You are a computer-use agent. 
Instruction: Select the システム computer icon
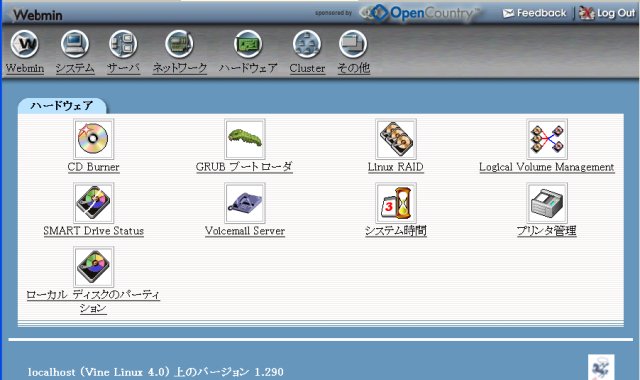(x=75, y=44)
